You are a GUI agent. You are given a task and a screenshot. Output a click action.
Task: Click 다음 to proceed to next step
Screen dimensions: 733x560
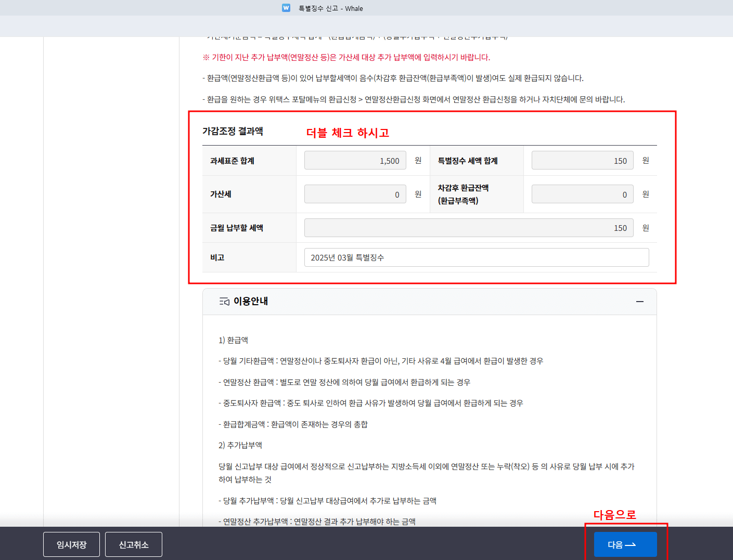(x=625, y=544)
